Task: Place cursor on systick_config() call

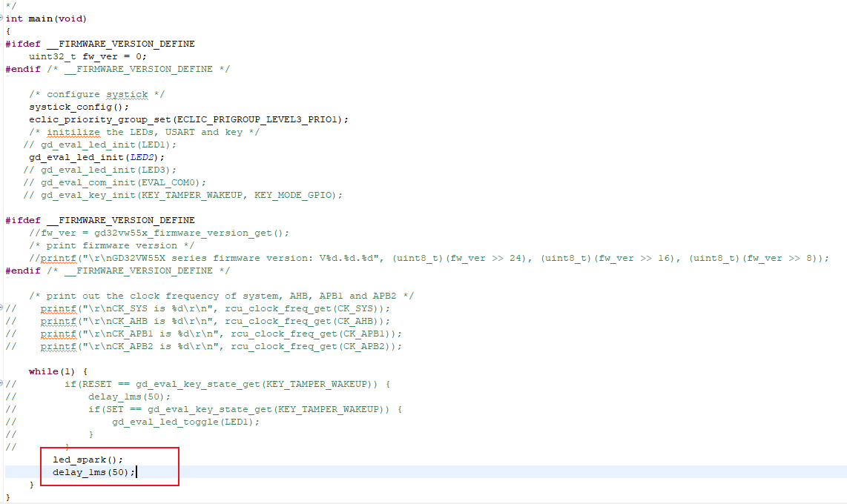Action: coord(79,107)
